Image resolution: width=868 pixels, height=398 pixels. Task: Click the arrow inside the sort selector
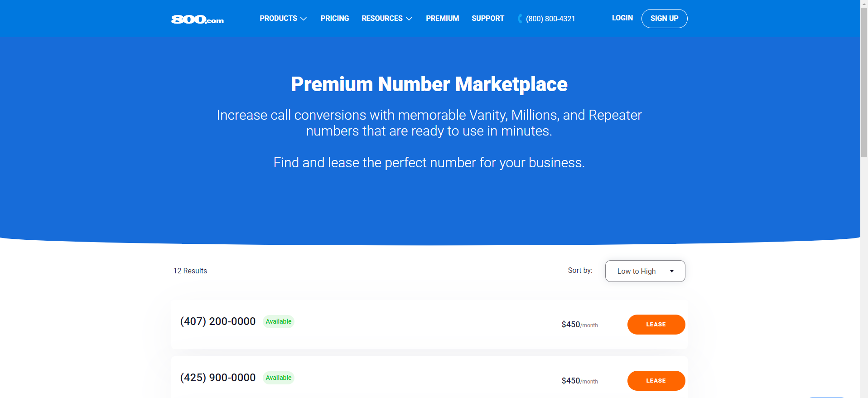click(672, 271)
